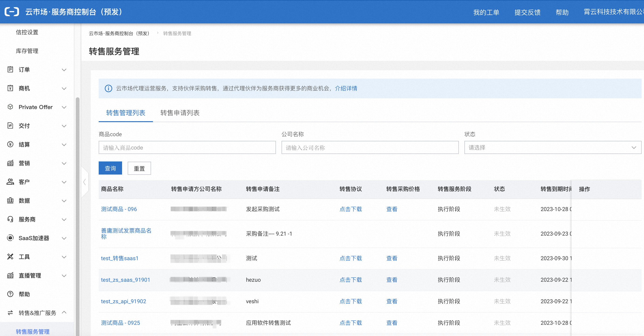Click the Private Offer cube icon
This screenshot has height=336, width=644.
point(10,107)
